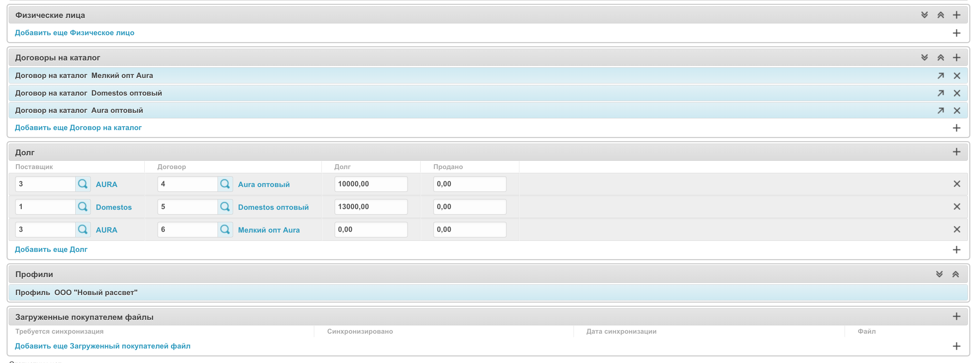Open Domestos оптовый contract via arrow icon
980x363 pixels.
[940, 93]
